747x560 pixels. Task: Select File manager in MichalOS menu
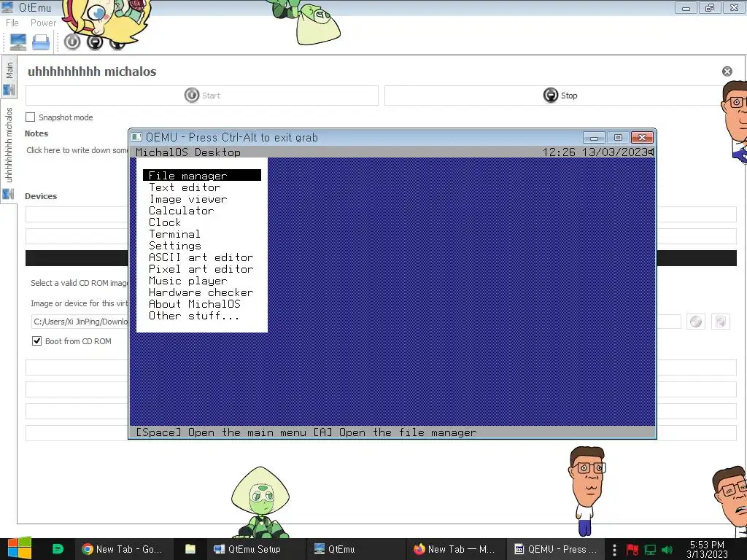(202, 175)
